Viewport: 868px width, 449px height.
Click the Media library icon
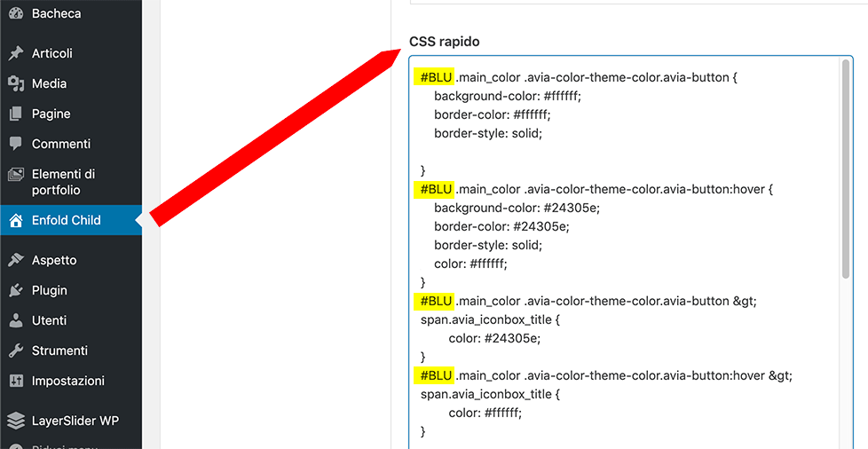pyautogui.click(x=16, y=83)
